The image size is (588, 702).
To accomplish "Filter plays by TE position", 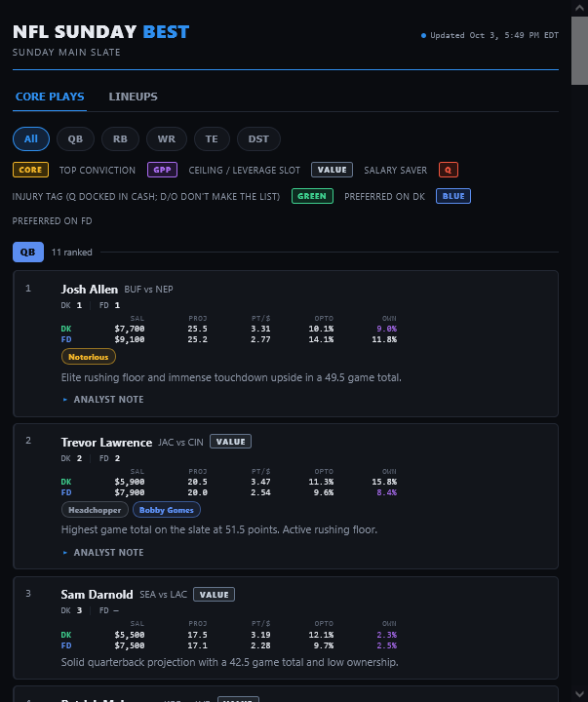I will pyautogui.click(x=212, y=138).
